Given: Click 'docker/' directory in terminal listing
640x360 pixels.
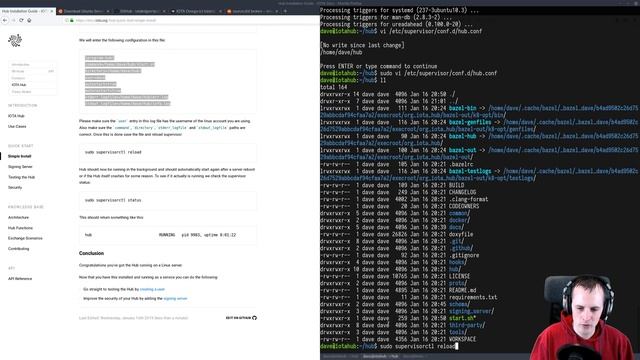Looking at the screenshot, I should click(x=459, y=220).
